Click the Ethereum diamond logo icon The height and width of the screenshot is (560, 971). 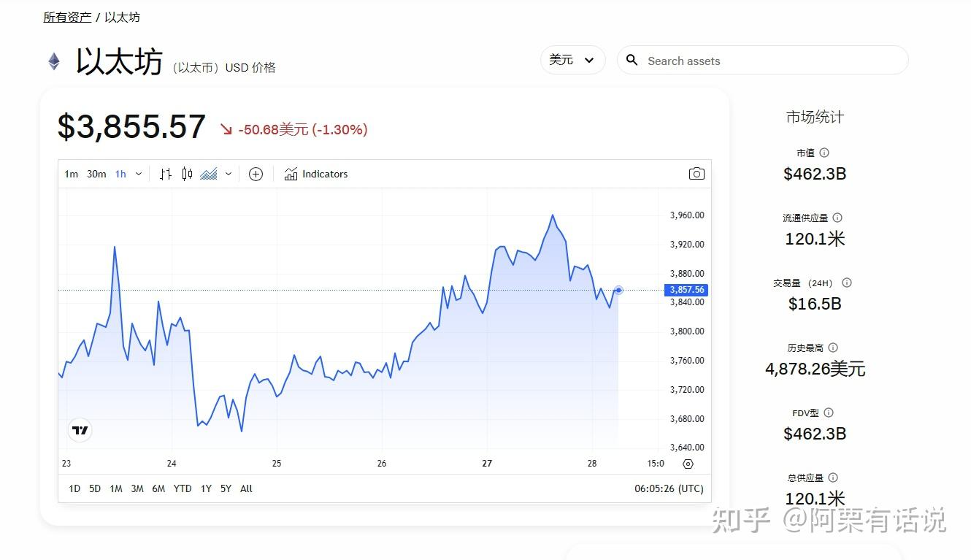point(54,61)
